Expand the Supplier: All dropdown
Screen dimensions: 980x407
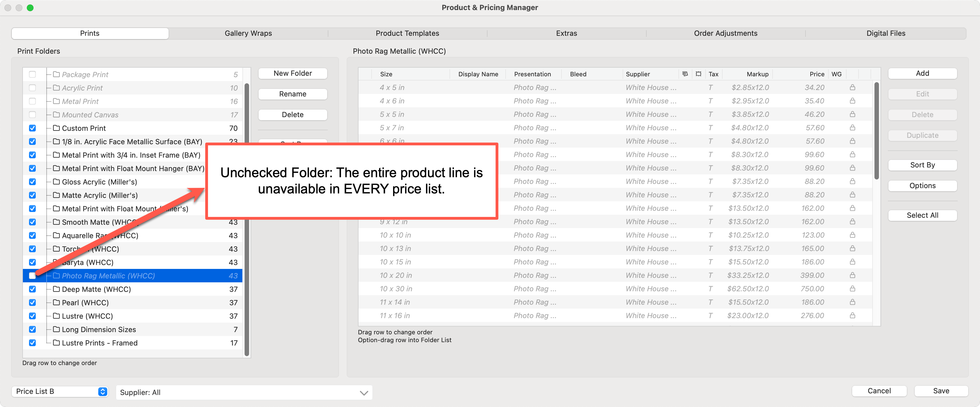pos(244,392)
